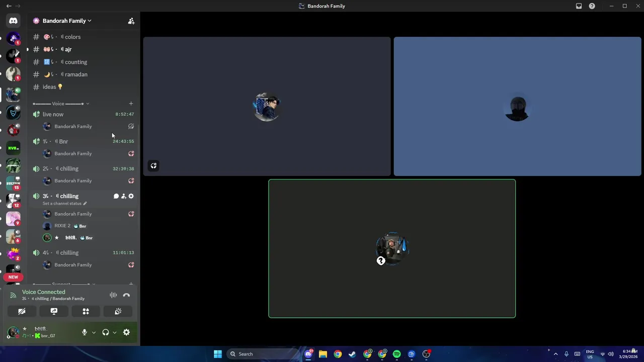The image size is (644, 362).
Task: Click the first participant's video tile
Action: pyautogui.click(x=267, y=106)
